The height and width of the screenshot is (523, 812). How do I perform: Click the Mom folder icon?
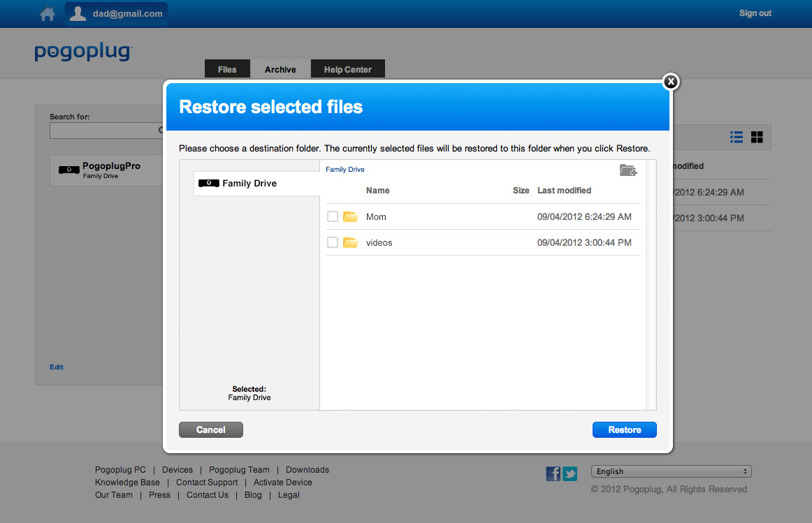pyautogui.click(x=350, y=216)
